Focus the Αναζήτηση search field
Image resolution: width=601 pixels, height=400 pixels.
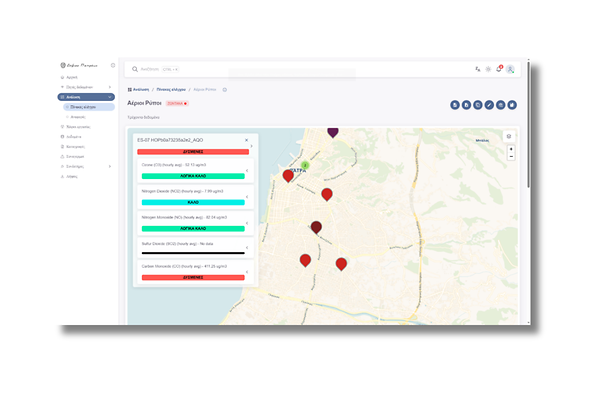click(149, 69)
